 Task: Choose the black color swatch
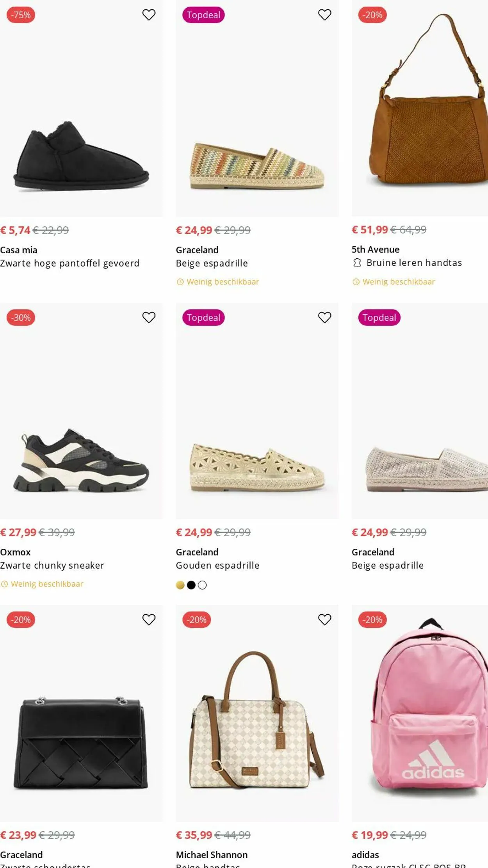pyautogui.click(x=191, y=585)
